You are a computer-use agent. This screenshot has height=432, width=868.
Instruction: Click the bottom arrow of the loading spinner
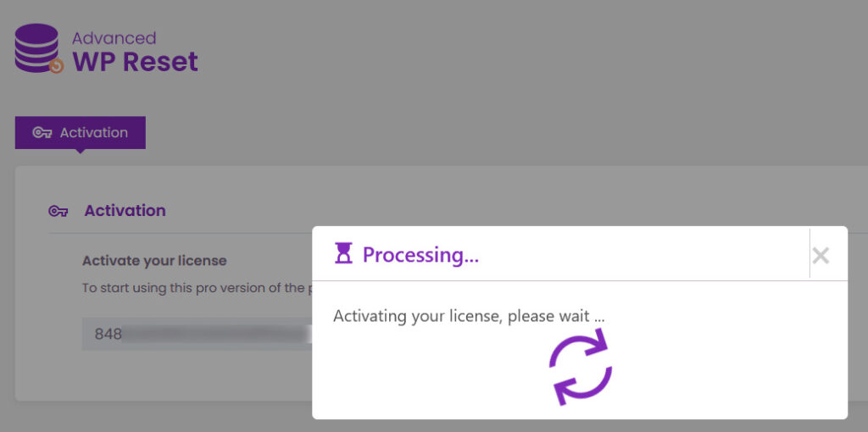[x=582, y=386]
